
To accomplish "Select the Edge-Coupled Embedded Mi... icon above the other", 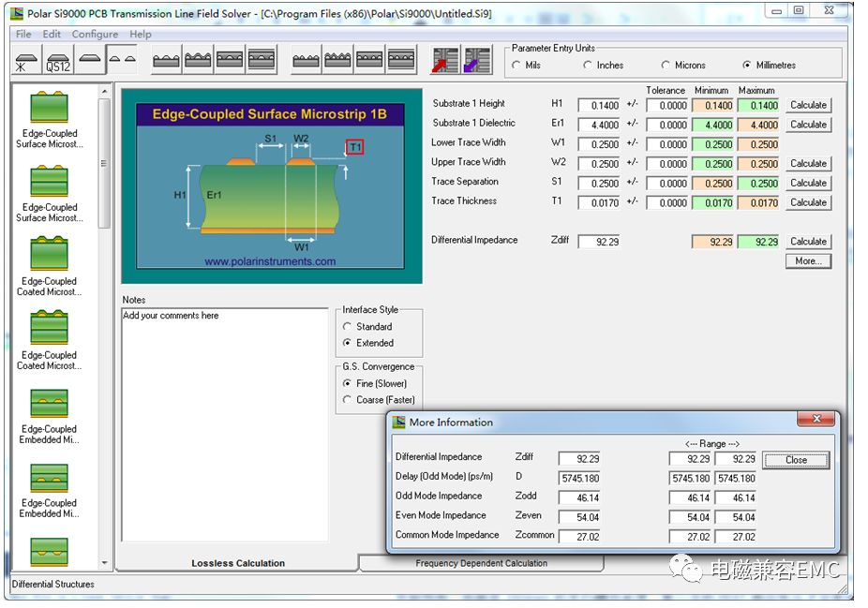I will point(50,403).
